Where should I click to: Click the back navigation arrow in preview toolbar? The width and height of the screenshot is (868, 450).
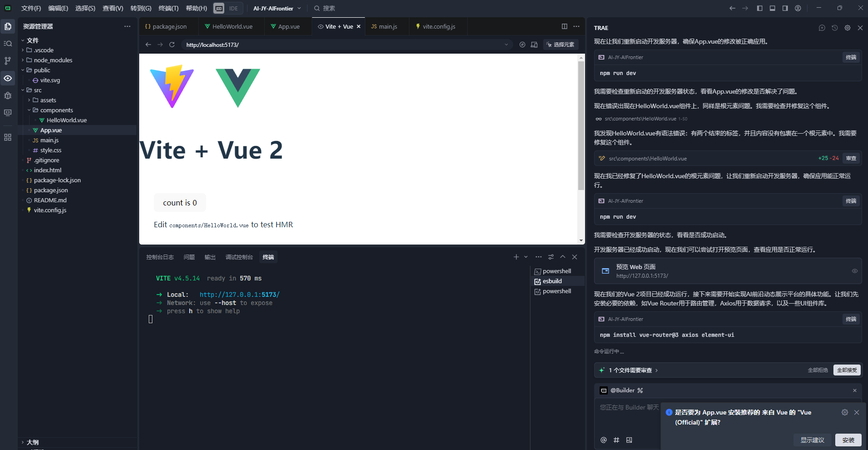click(148, 45)
